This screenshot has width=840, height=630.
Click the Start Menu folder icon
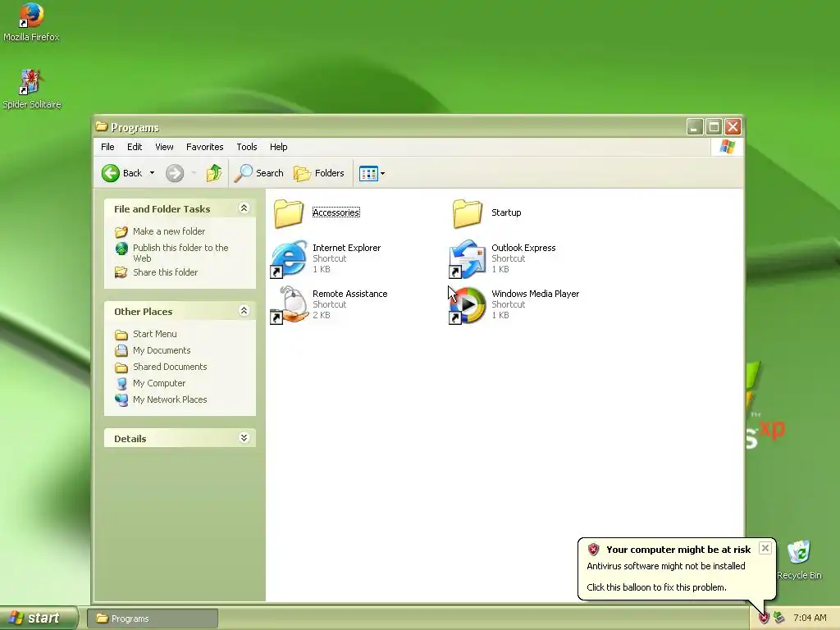[121, 335]
